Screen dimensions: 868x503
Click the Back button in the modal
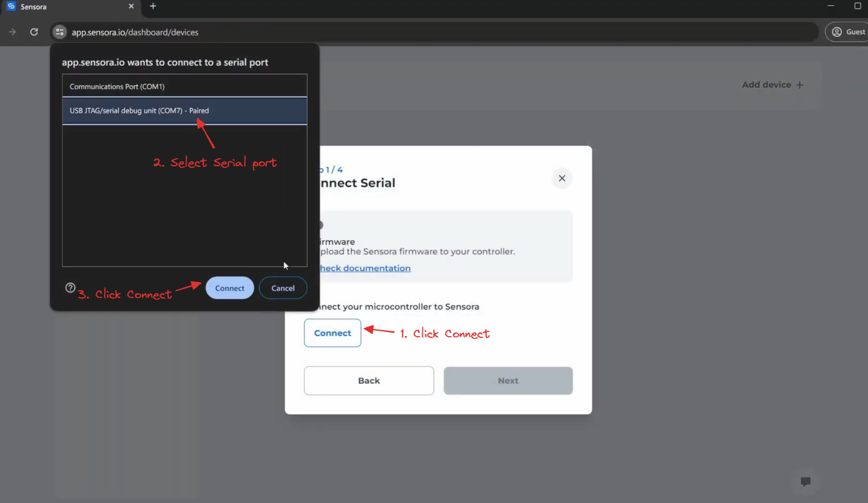pyautogui.click(x=368, y=380)
